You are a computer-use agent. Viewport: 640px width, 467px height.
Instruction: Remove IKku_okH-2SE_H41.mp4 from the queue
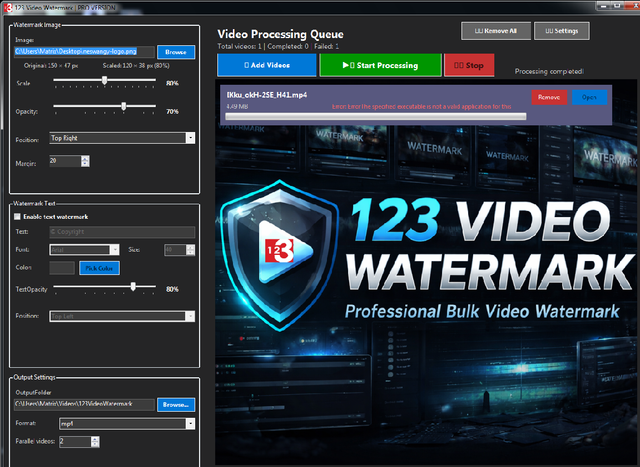[x=549, y=97]
